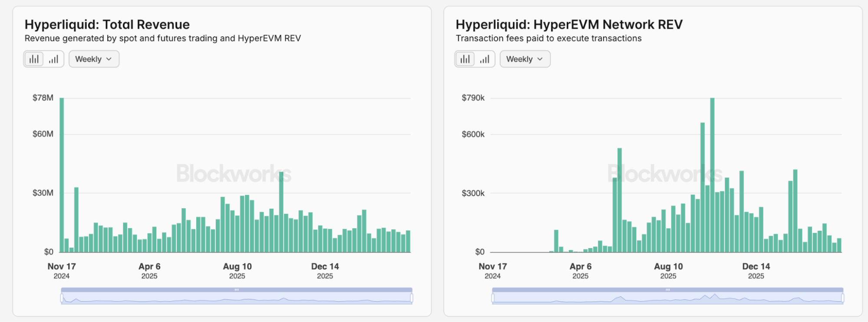Image resolution: width=868 pixels, height=322 pixels.
Task: Select the standard bar chart view in the Total Revenue panel
Action: [34, 59]
